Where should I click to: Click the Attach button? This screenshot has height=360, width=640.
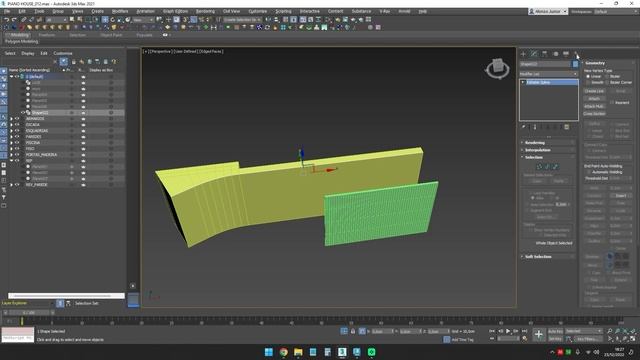pyautogui.click(x=594, y=99)
